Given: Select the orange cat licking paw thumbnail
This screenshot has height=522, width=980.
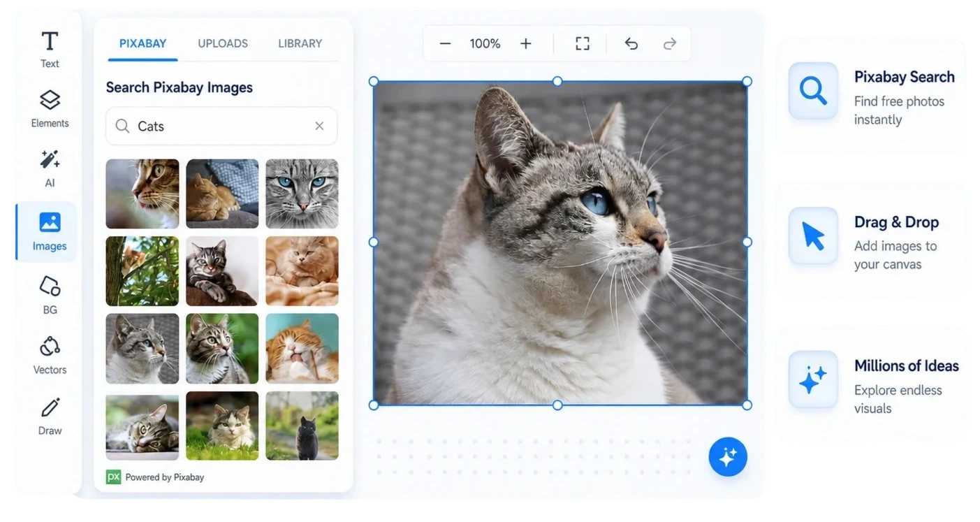Looking at the screenshot, I should click(302, 349).
